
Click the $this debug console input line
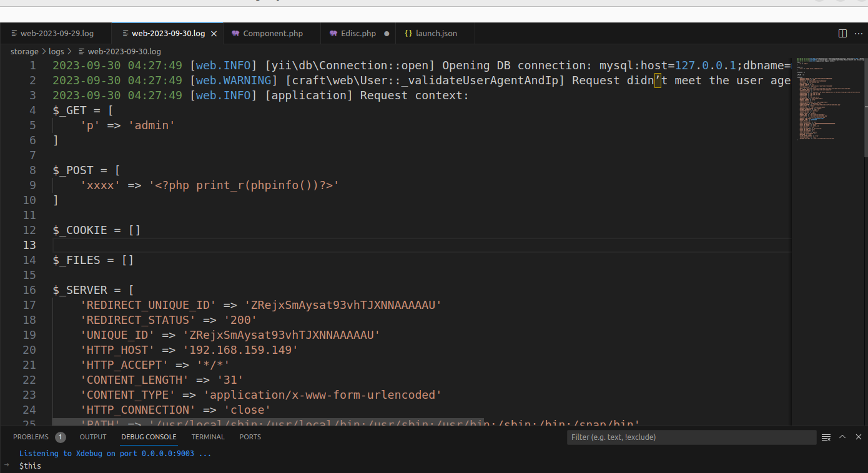coord(30,466)
